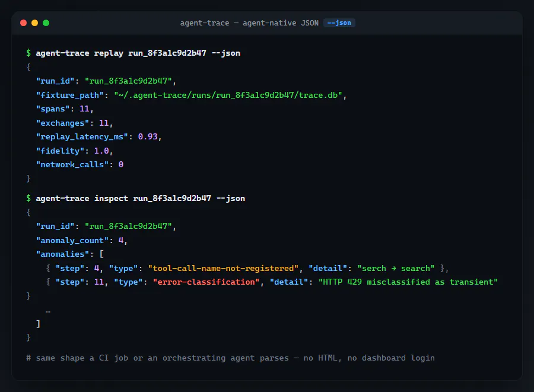Click the --json badge in title bar
Screen dimensions: 534x392
tap(339, 23)
